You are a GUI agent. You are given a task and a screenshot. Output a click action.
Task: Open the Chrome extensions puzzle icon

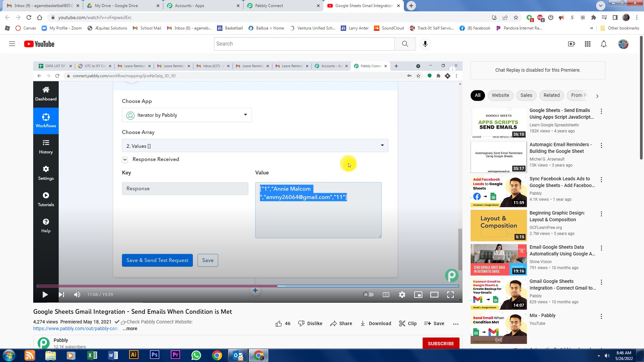(x=593, y=17)
